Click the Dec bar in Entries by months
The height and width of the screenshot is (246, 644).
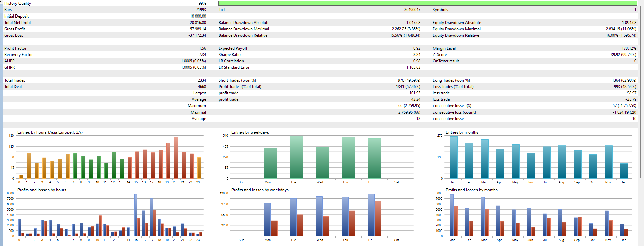point(624,171)
